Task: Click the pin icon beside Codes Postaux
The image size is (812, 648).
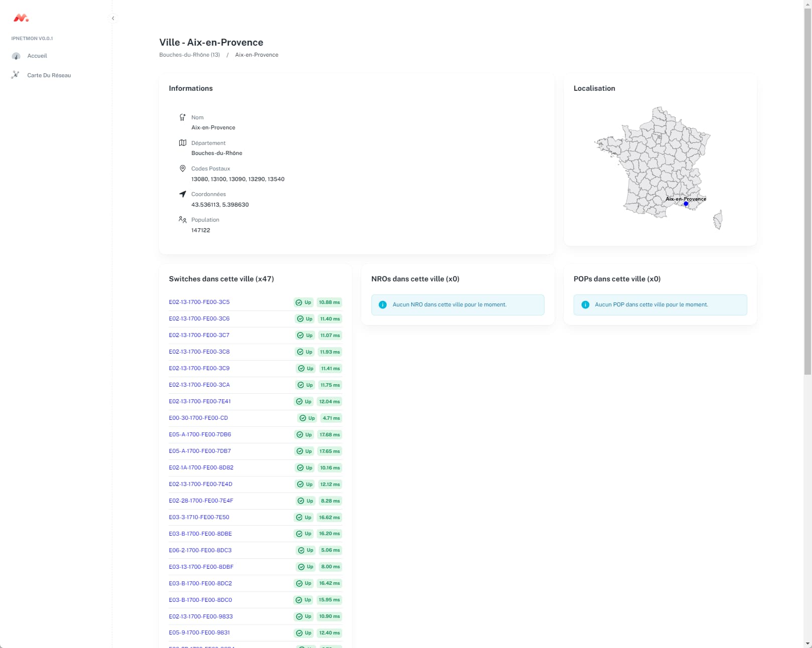Action: click(x=183, y=169)
